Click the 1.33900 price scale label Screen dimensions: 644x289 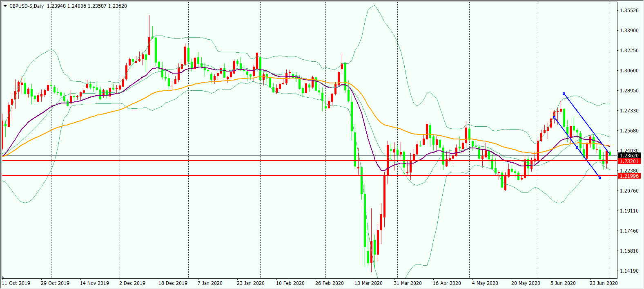(x=629, y=30)
